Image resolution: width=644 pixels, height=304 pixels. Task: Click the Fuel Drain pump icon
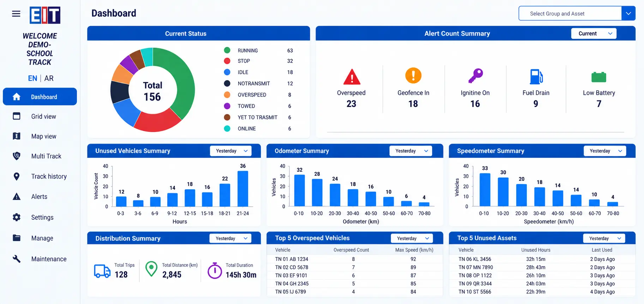pos(536,77)
